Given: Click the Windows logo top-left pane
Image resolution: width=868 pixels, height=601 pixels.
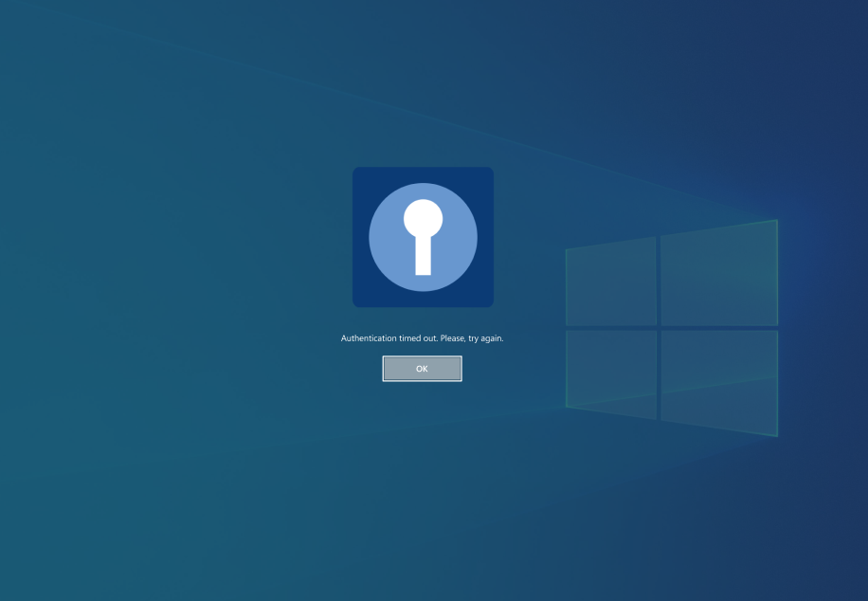Looking at the screenshot, I should click(611, 282).
